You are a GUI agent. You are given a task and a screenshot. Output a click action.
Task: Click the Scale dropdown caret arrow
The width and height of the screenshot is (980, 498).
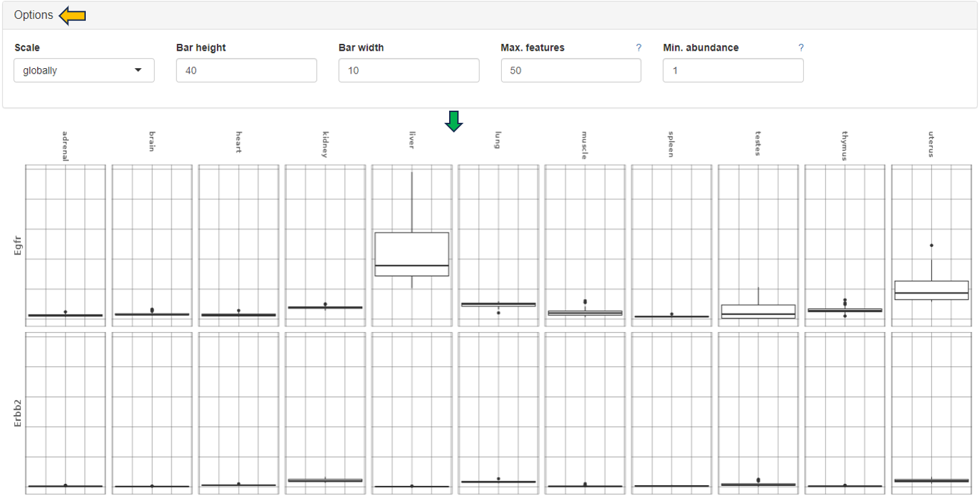pos(138,70)
